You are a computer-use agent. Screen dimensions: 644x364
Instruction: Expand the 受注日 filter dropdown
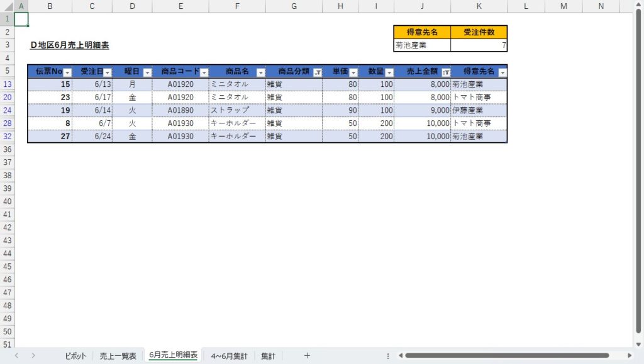(x=108, y=72)
